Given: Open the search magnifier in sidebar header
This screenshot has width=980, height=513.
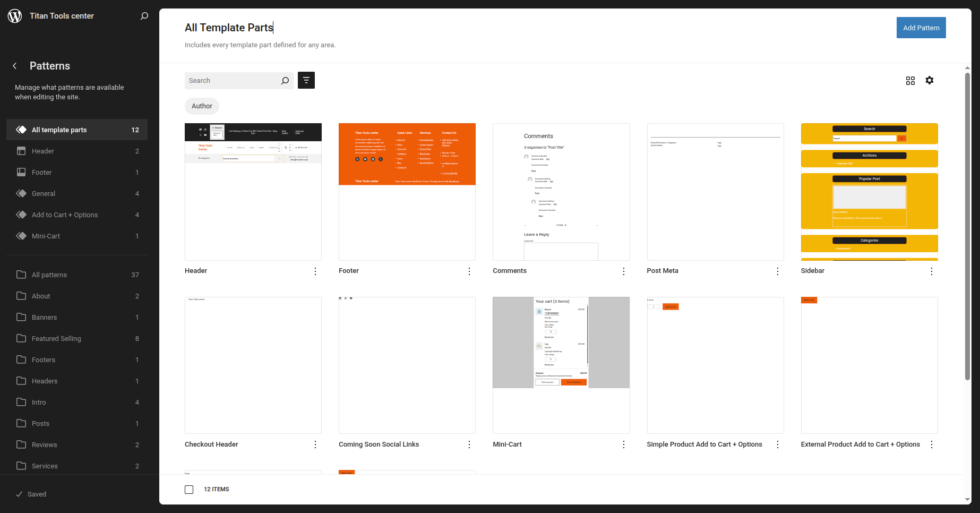Looking at the screenshot, I should tap(144, 16).
